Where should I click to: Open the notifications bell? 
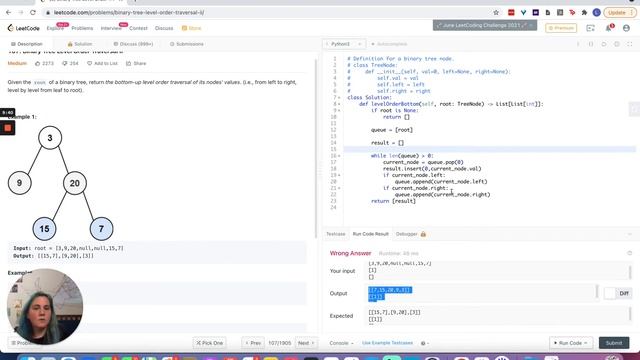(x=609, y=28)
